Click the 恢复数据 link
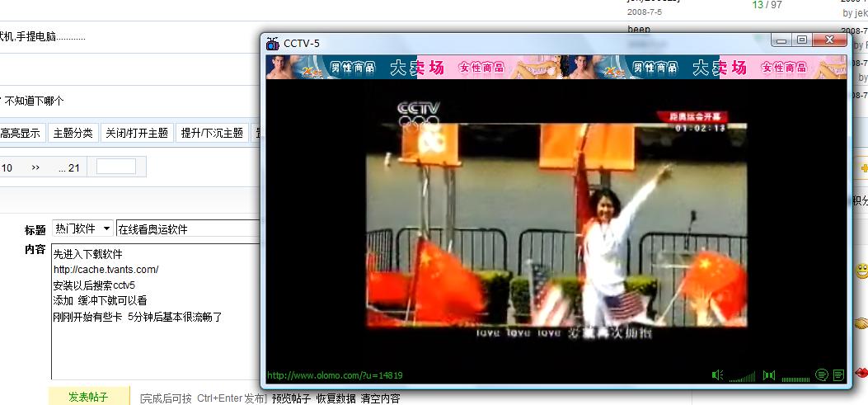Image resolution: width=868 pixels, height=405 pixels. (x=335, y=398)
